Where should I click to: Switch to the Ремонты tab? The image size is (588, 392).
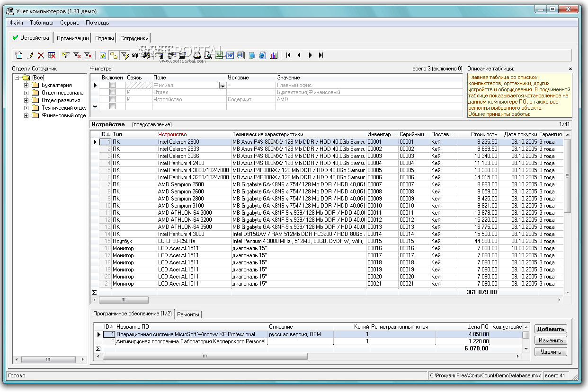pos(188,314)
